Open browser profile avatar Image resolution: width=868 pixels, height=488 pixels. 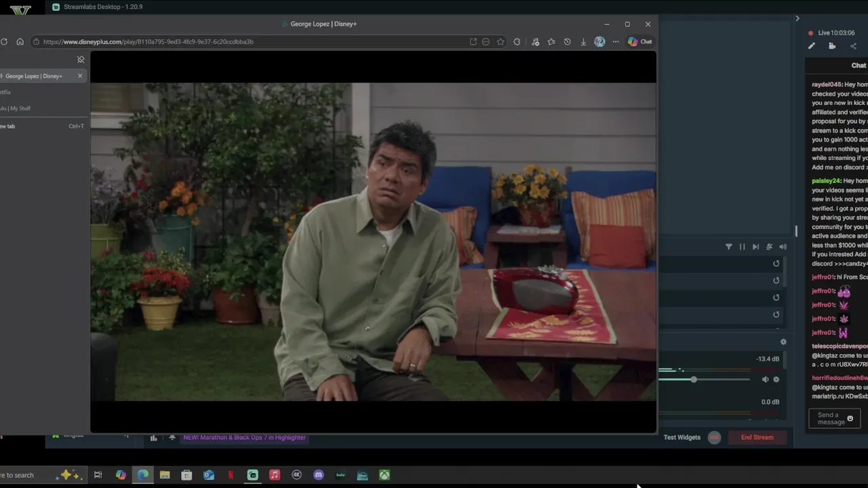599,41
